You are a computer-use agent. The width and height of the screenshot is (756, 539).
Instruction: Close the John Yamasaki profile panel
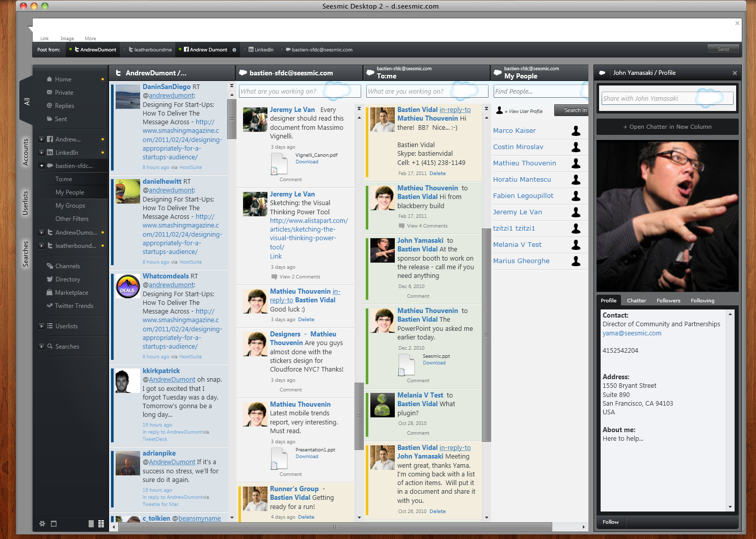(735, 73)
